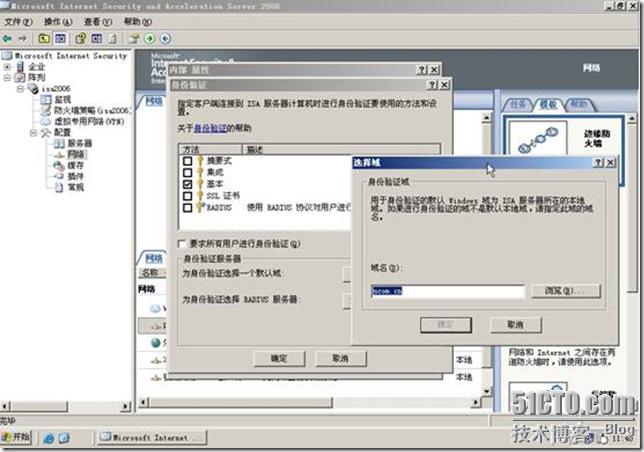This screenshot has height=452, width=644.
Task: Click the help ? button of 身份验证 dialog
Action: [431, 85]
